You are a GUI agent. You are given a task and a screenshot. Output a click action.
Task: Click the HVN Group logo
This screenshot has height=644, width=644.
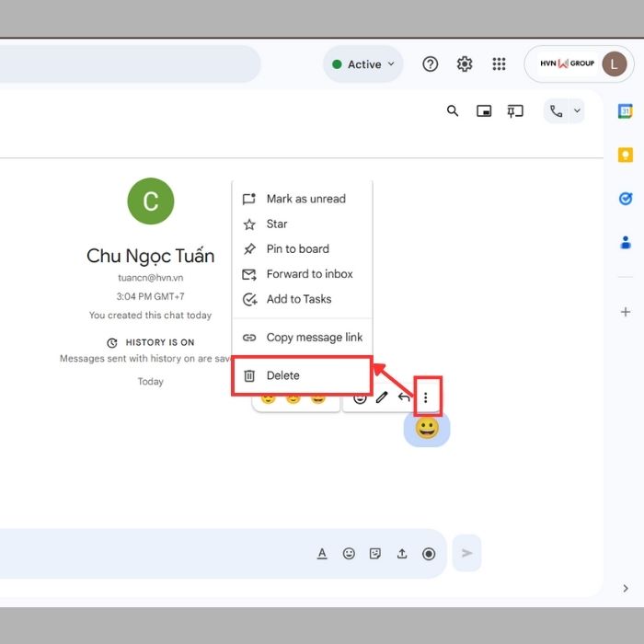568,63
